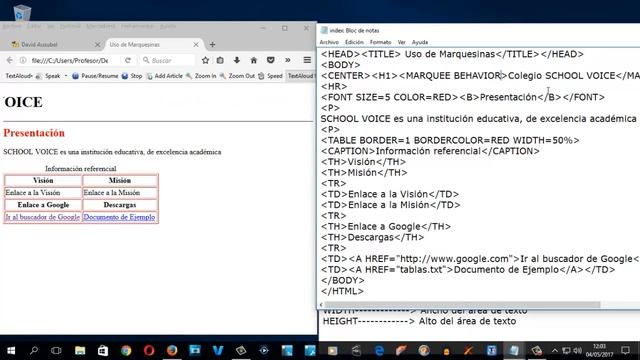The image size is (640, 360).
Task: Open Notepad Ayuda menu
Action: click(x=420, y=42)
